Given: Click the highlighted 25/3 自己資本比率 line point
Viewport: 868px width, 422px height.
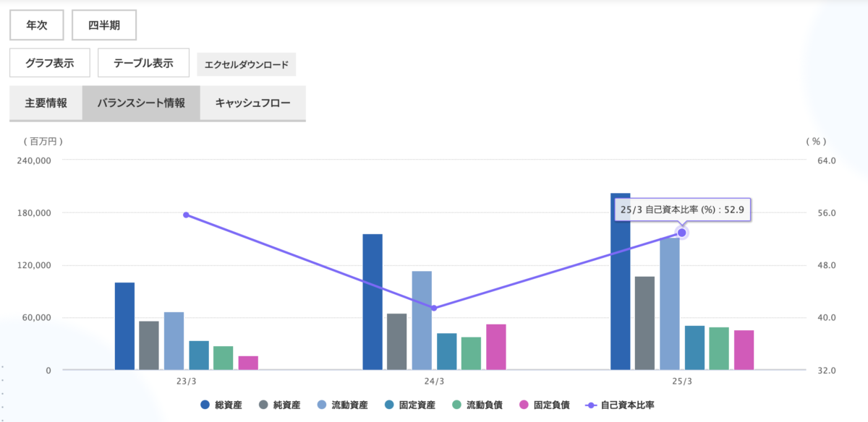Looking at the screenshot, I should click(x=682, y=233).
